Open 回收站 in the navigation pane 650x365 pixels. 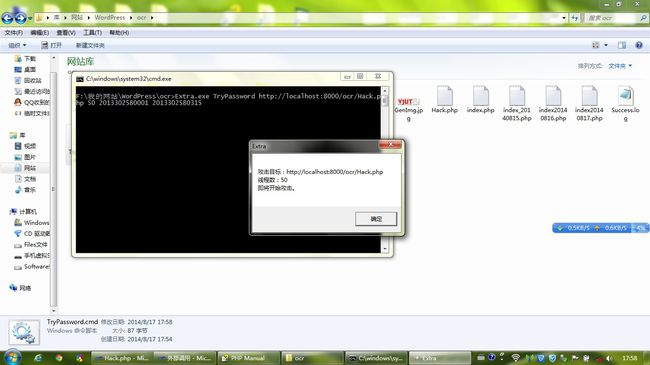coord(28,80)
